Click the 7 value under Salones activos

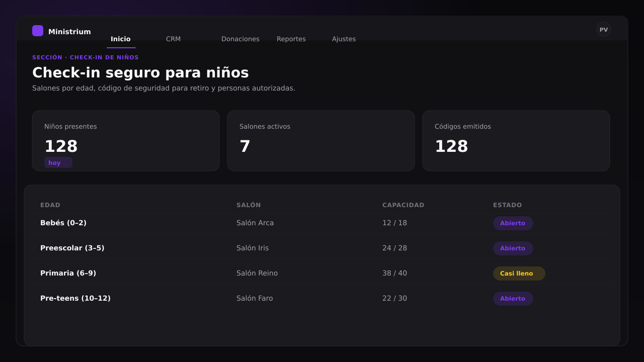(x=245, y=146)
